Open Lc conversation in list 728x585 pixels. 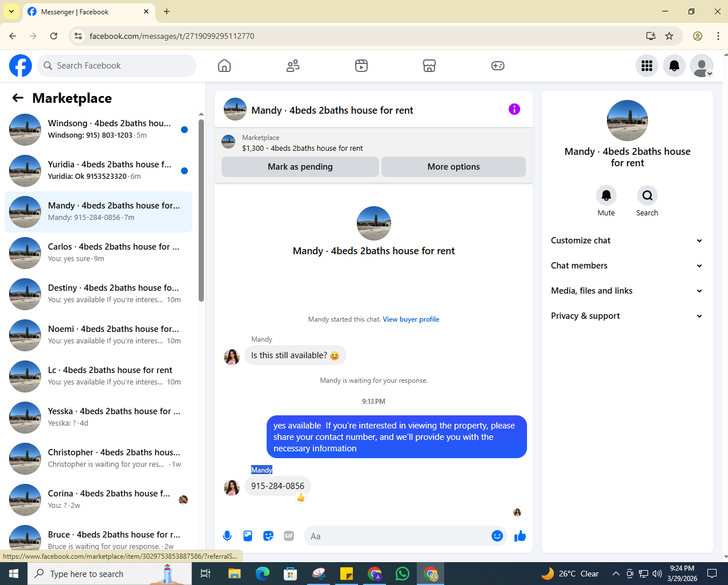[x=98, y=376]
